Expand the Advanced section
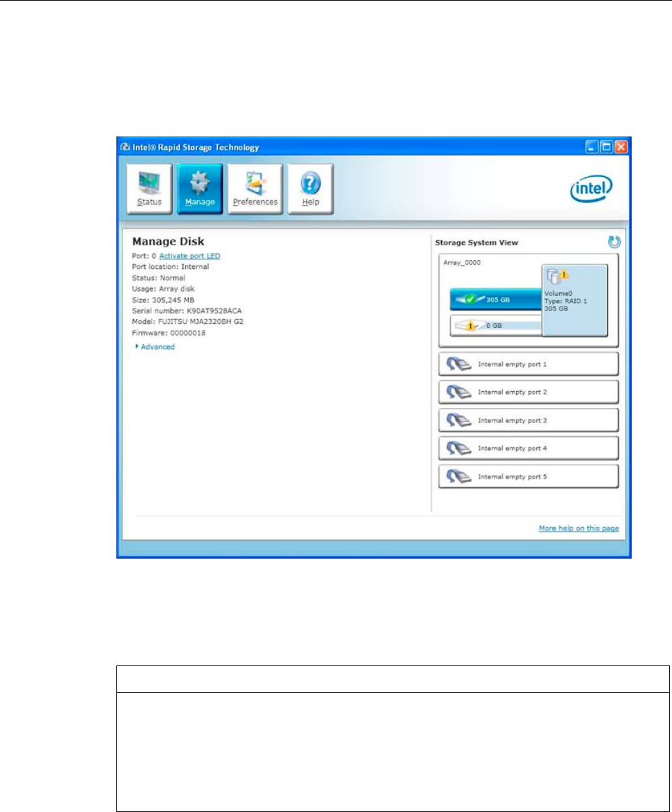The width and height of the screenshot is (672, 812). coord(155,347)
